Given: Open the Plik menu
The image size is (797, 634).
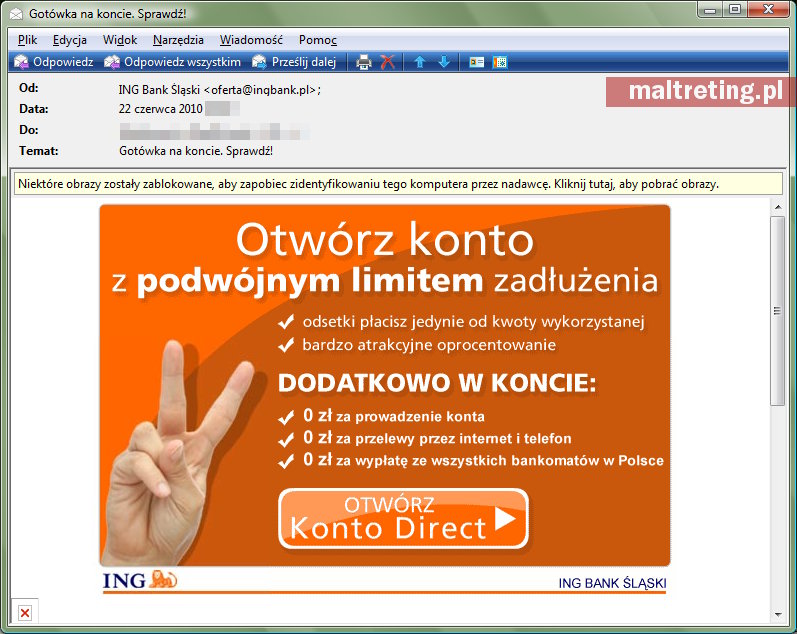Looking at the screenshot, I should tap(27, 40).
